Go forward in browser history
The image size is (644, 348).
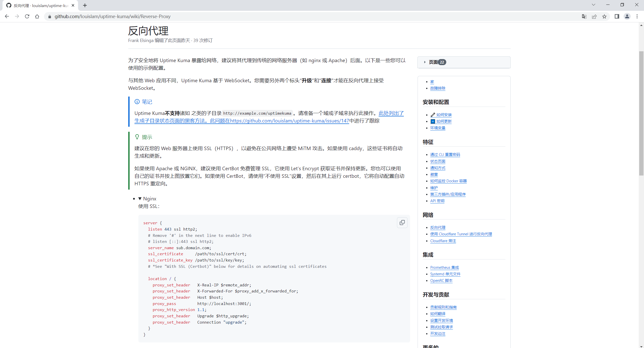coord(17,16)
